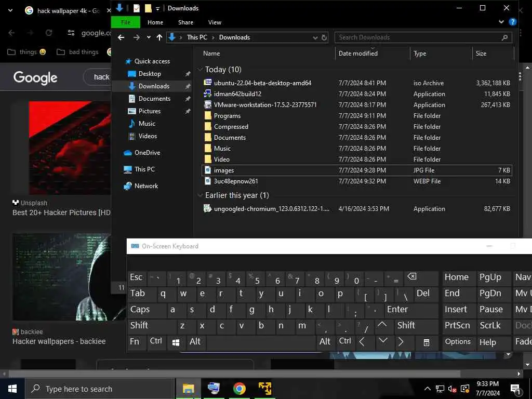The image size is (532, 399).
Task: Toggle right Shift key on On-Screen Keyboard
Action: click(x=417, y=325)
